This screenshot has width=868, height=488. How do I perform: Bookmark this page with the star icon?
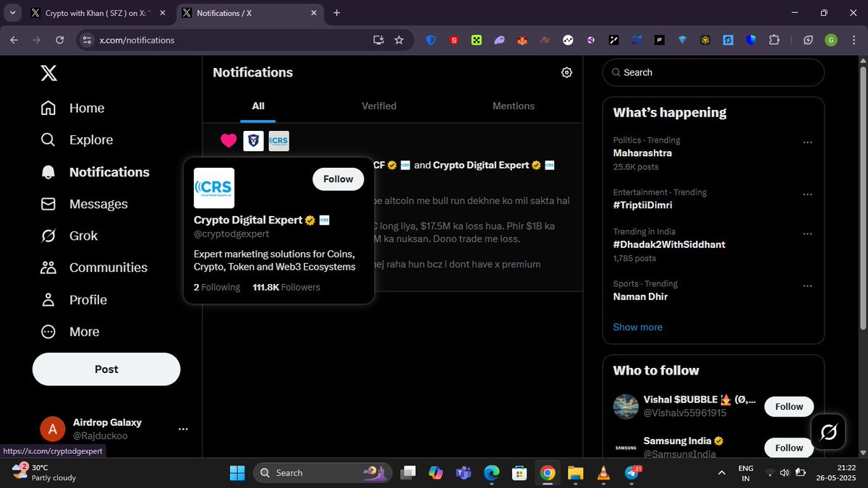coord(399,40)
